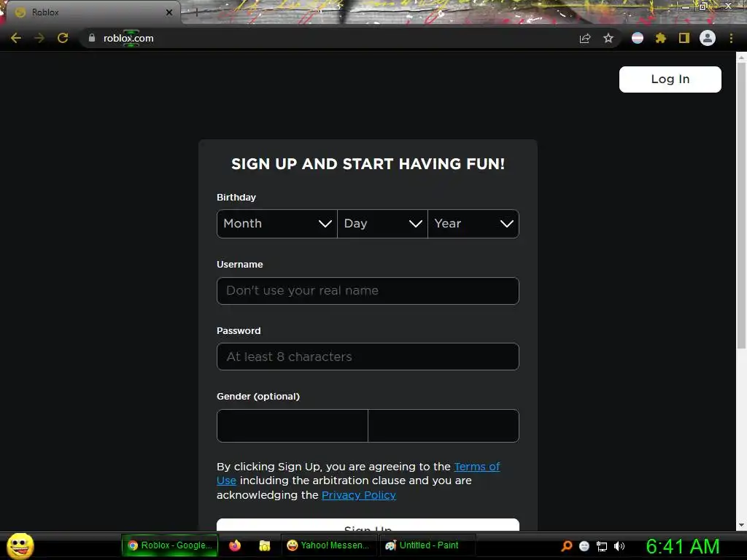Switch to Roblox - Google taskbar item

click(x=170, y=545)
